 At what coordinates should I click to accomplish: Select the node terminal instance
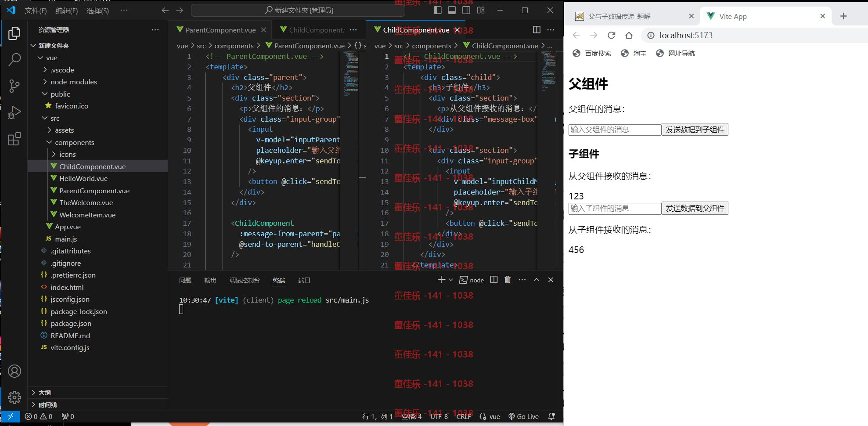pyautogui.click(x=472, y=280)
